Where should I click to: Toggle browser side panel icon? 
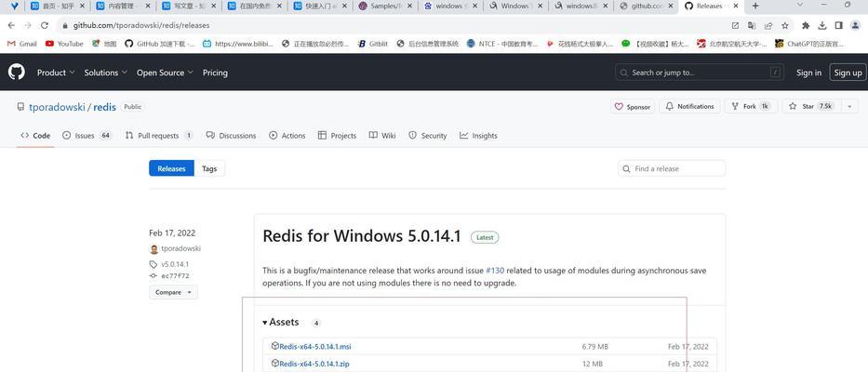[x=838, y=25]
